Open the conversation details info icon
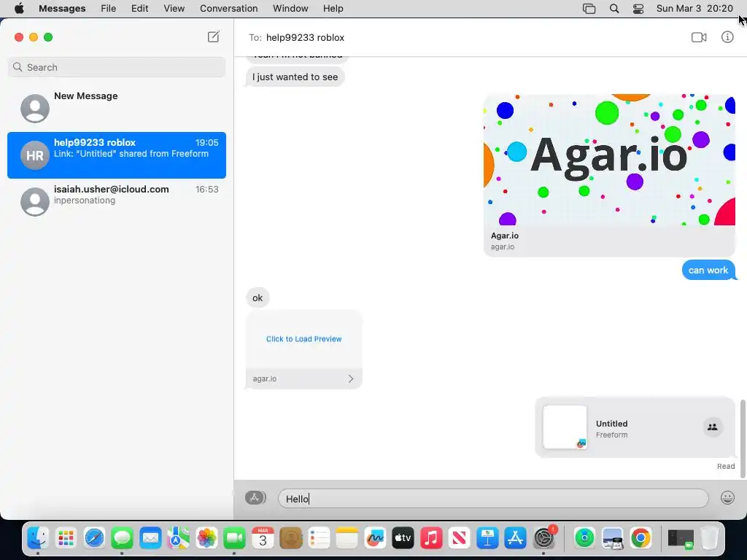 pos(727,37)
